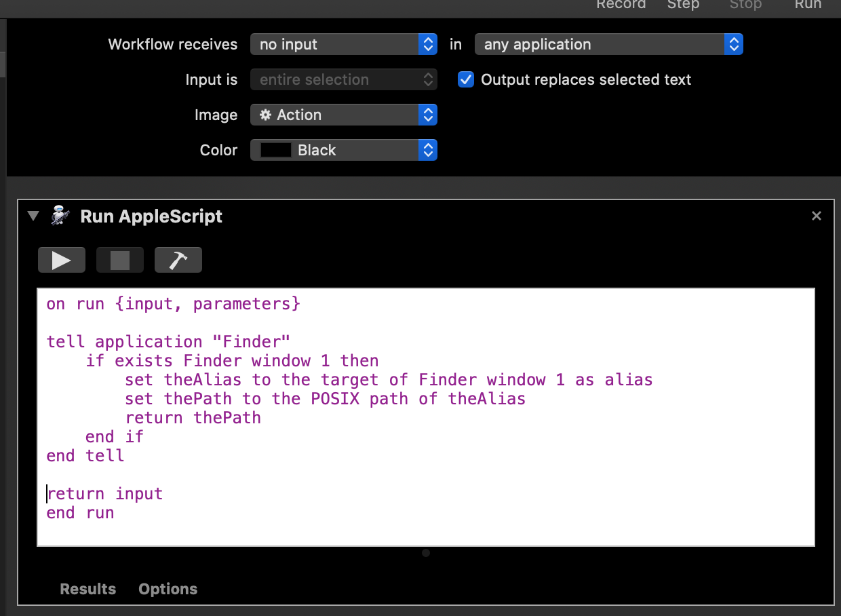Screen dimensions: 841x616
Task: Click the black color swatch
Action: [276, 150]
